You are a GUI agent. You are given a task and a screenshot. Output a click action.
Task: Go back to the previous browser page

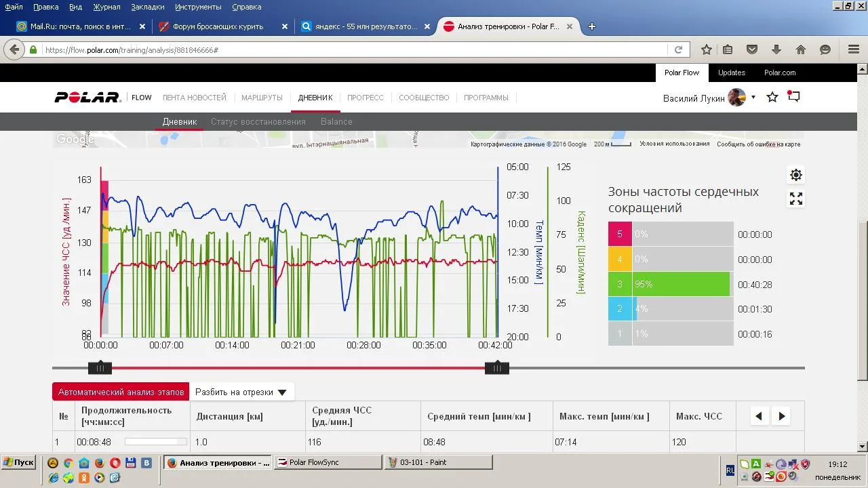(x=14, y=49)
